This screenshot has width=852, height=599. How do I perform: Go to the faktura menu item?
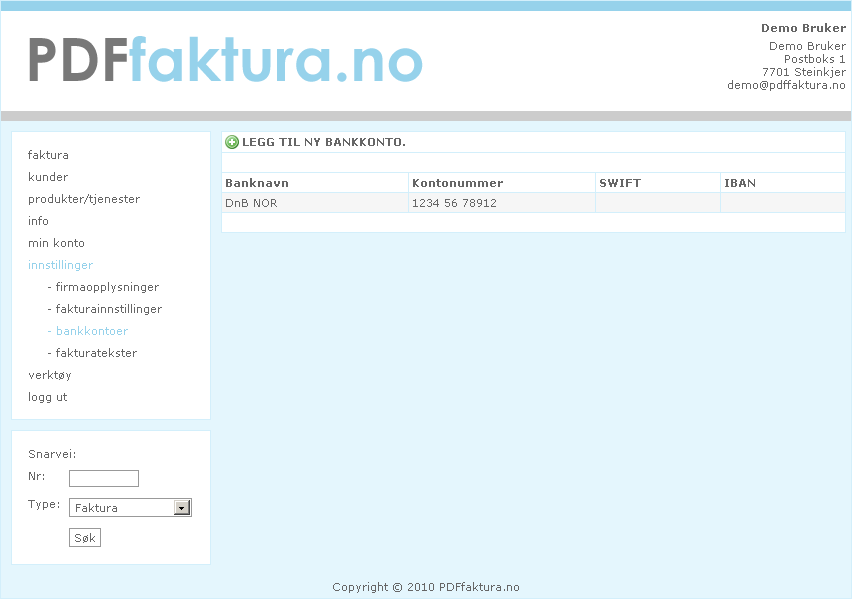48,155
